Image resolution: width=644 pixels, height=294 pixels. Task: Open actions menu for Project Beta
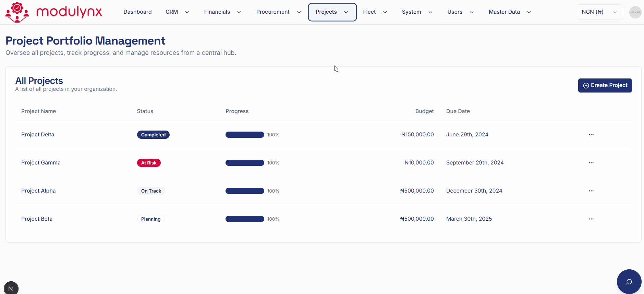pos(591,219)
